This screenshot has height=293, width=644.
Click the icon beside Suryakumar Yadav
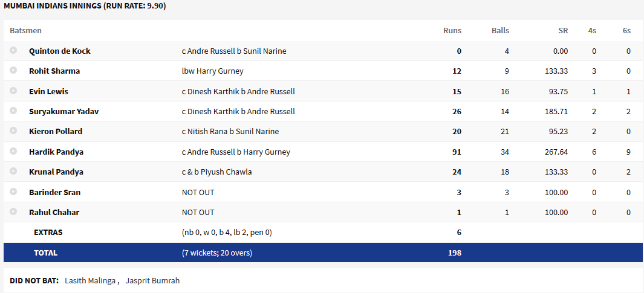(13, 111)
